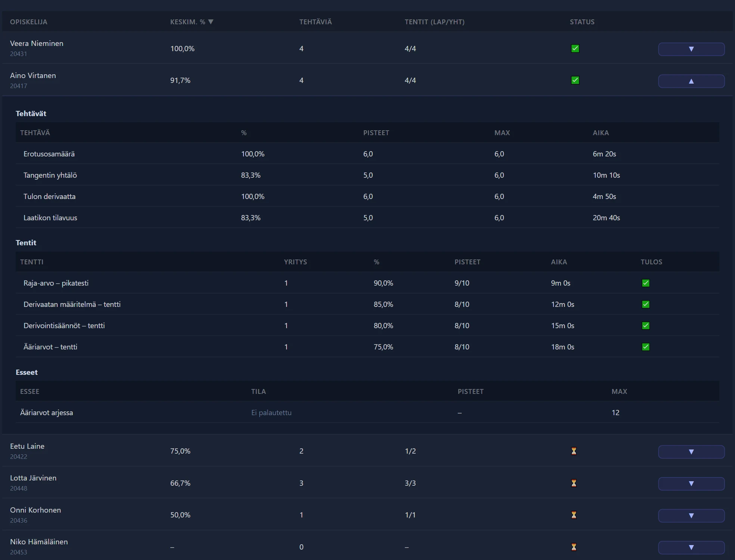Click the Esseet section heading

(27, 372)
